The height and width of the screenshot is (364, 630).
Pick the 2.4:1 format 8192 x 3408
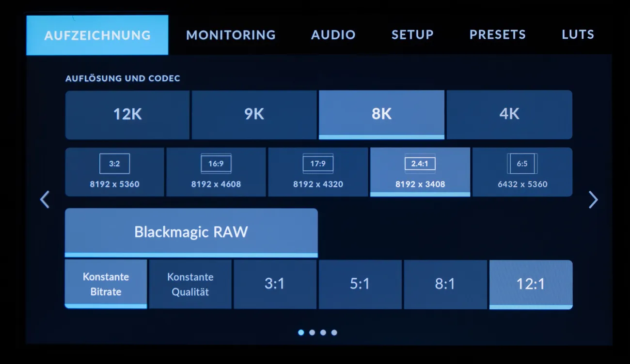click(x=420, y=172)
